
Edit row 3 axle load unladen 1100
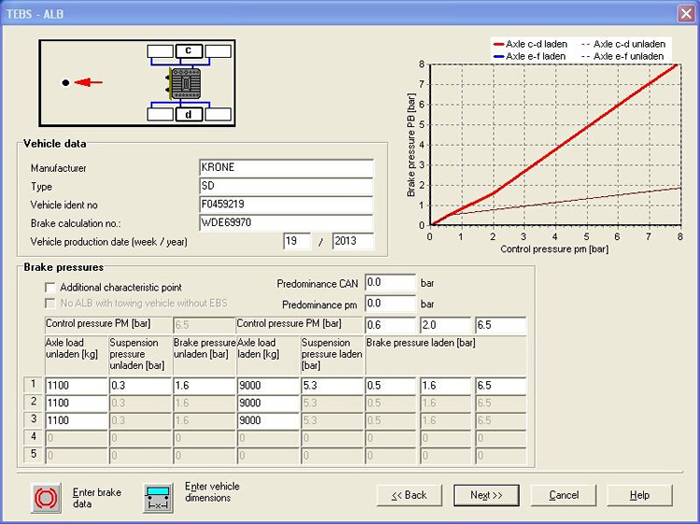tap(76, 420)
